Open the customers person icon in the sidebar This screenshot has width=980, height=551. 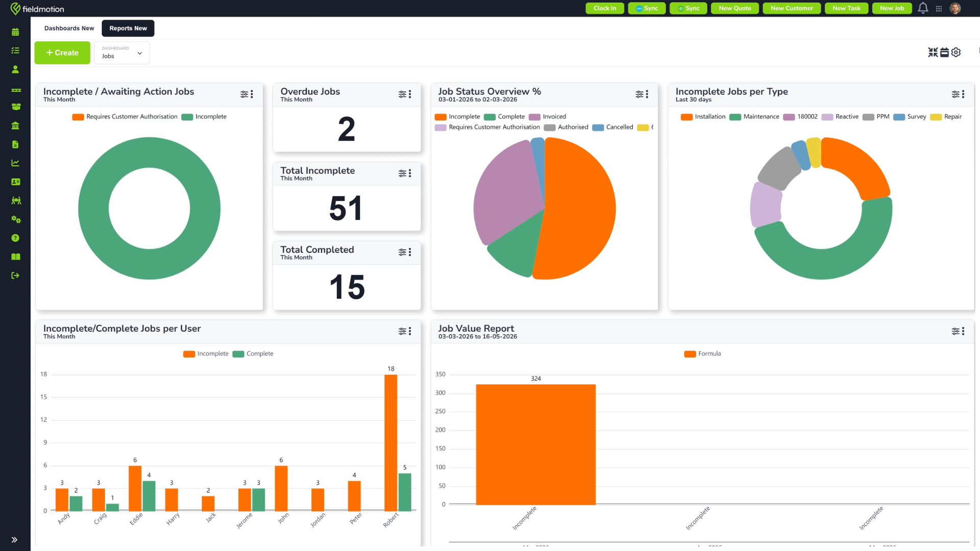[x=15, y=69]
